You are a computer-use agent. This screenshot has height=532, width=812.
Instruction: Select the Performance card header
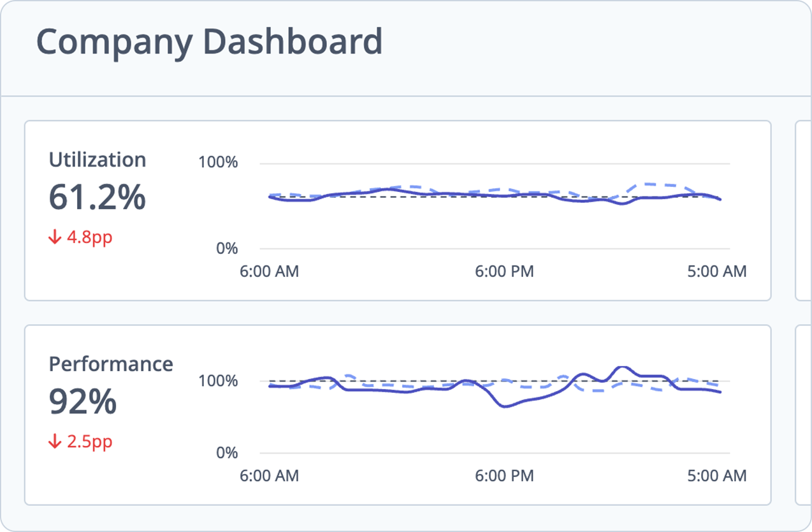tap(110, 364)
